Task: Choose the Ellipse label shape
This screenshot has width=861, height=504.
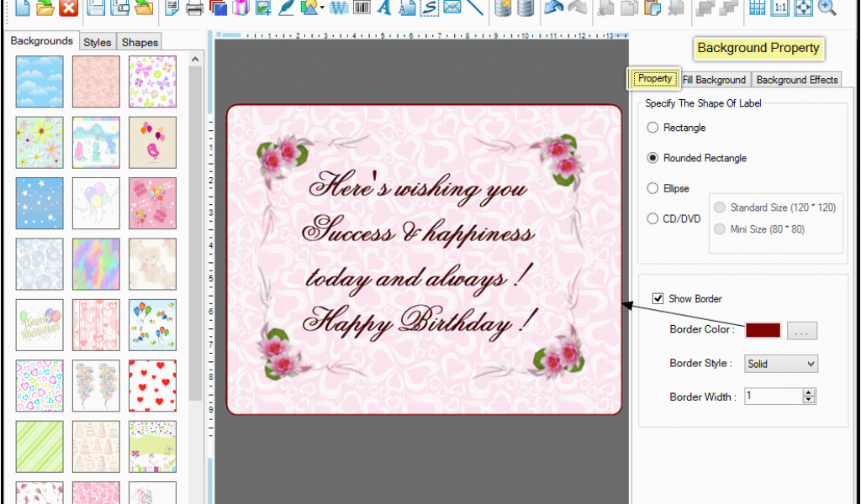Action: pyautogui.click(x=652, y=188)
